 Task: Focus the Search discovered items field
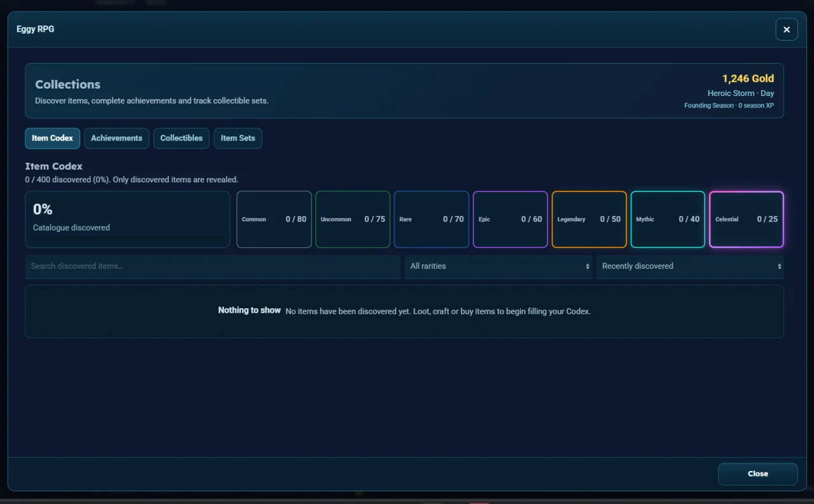coord(212,266)
